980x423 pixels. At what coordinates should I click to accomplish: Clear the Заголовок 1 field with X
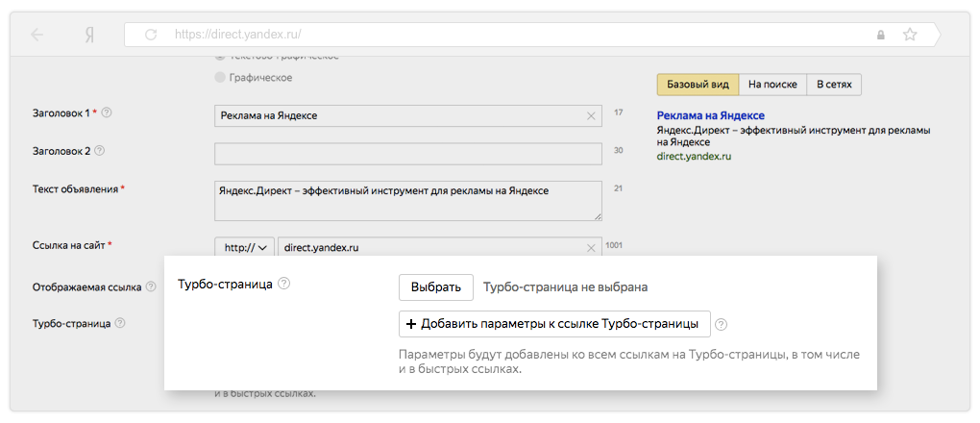click(x=591, y=115)
